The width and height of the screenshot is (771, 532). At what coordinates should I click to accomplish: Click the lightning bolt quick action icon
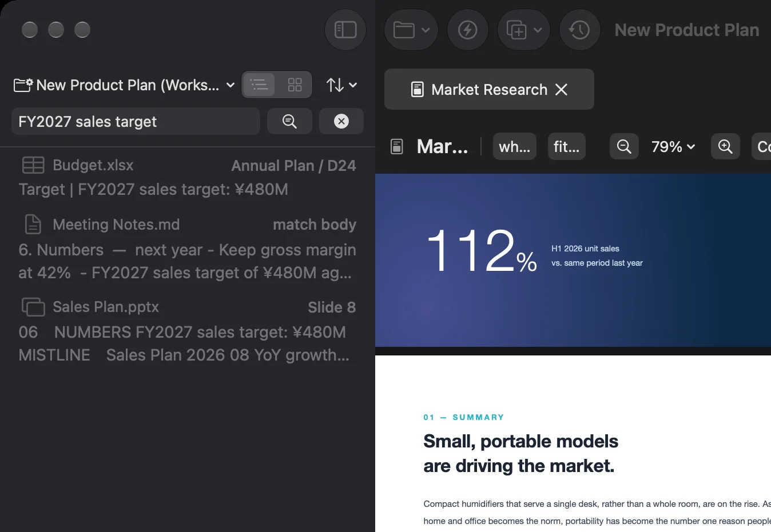[x=468, y=30]
